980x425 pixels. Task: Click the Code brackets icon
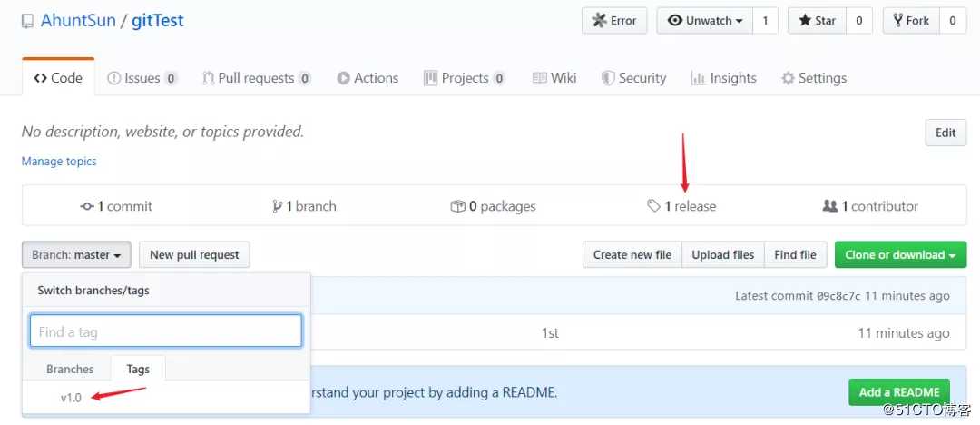pyautogui.click(x=41, y=78)
